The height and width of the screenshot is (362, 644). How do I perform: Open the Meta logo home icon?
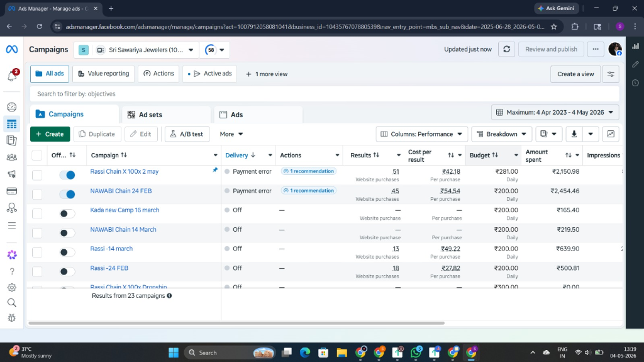11,49
